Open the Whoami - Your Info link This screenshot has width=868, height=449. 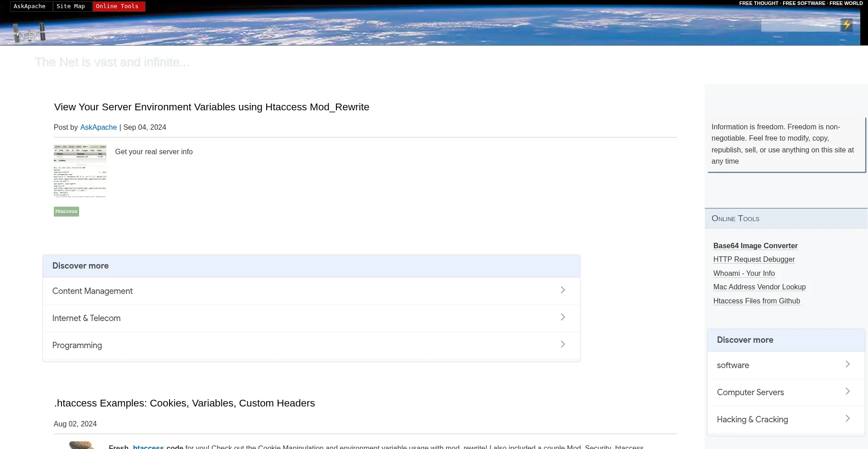744,274
